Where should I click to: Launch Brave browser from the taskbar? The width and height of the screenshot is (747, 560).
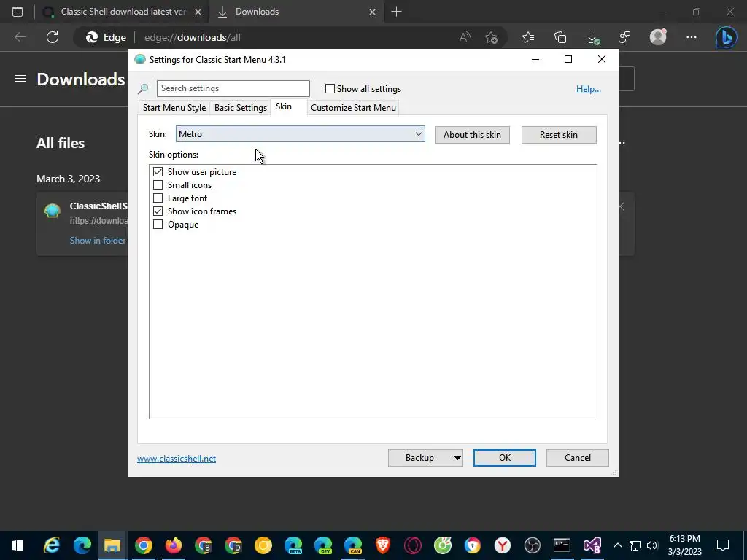(x=382, y=545)
